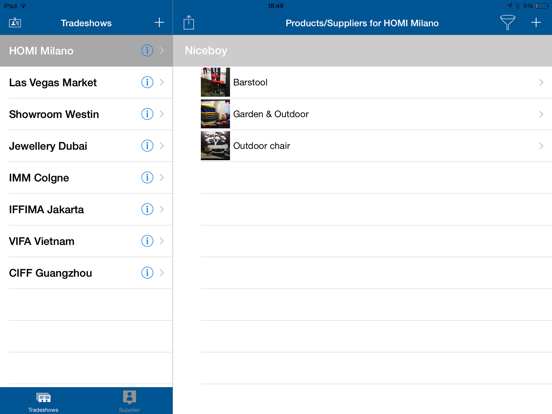Show info for Las Vegas Market
The image size is (552, 414).
[147, 82]
